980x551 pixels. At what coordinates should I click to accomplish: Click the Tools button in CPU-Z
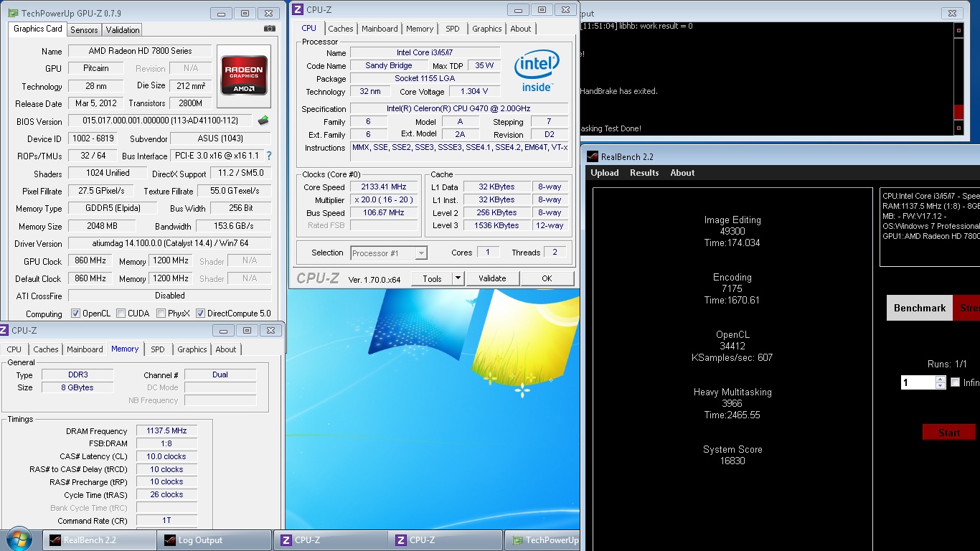432,278
